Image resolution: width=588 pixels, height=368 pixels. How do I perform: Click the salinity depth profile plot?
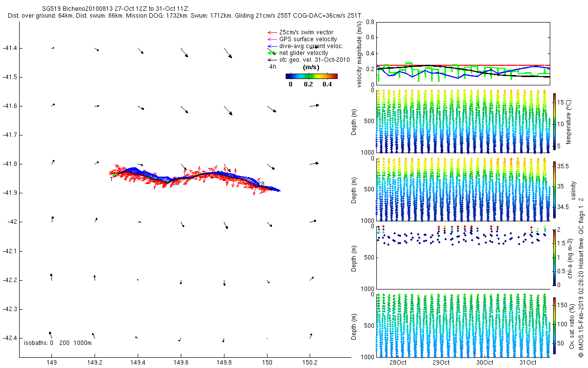pos(463,189)
